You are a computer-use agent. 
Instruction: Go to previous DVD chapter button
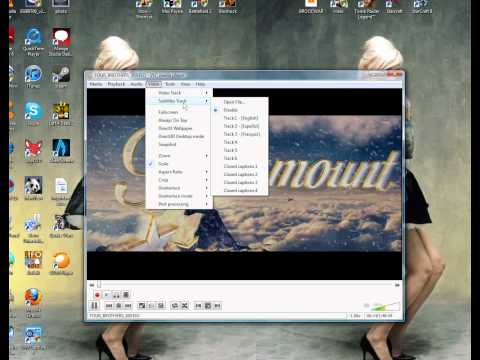coord(198,306)
